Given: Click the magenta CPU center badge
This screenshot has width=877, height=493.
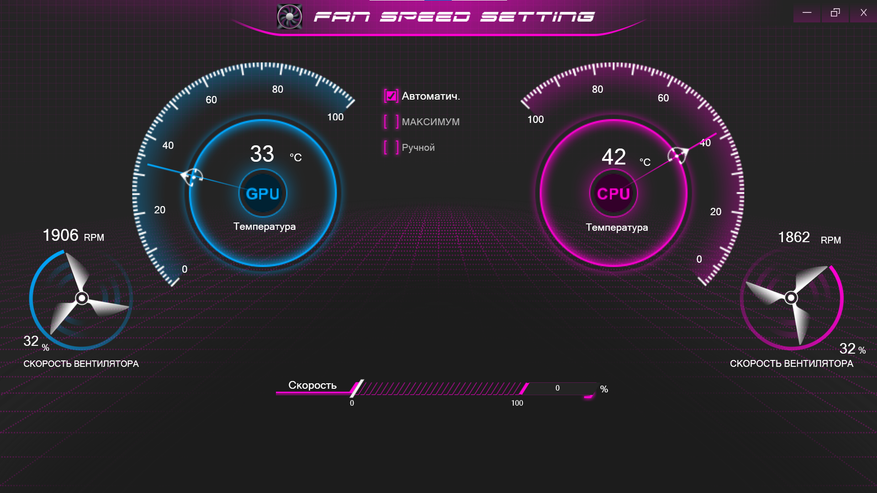Looking at the screenshot, I should click(x=613, y=194).
